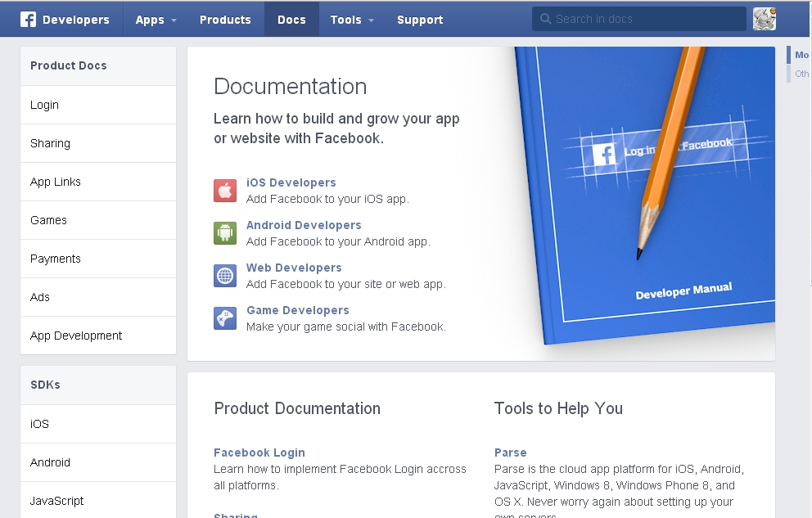Click the Product Docs sidebar header
This screenshot has width=812, height=518.
pyautogui.click(x=98, y=65)
